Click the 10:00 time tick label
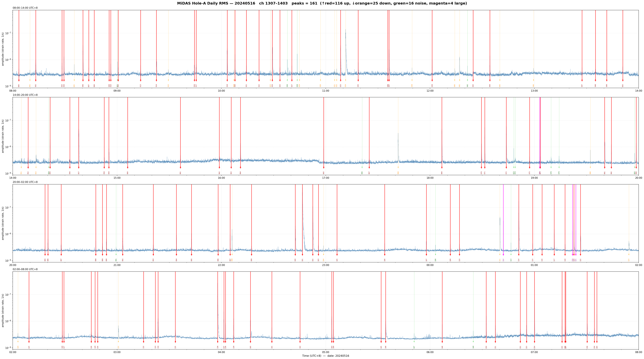This screenshot has width=644, height=359. tap(221, 91)
